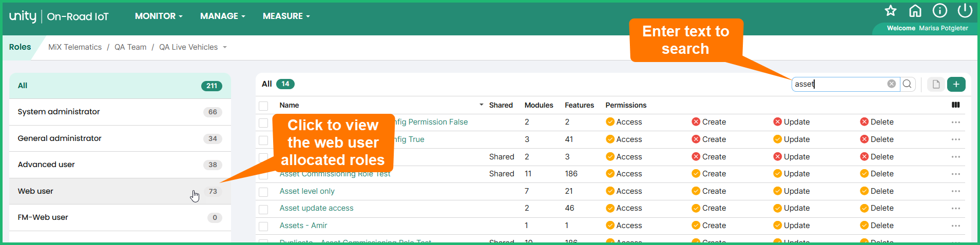Screen dimensions: 980x245
Task: Click Unity On-Road IoT logo
Action: pyautogui.click(x=59, y=16)
